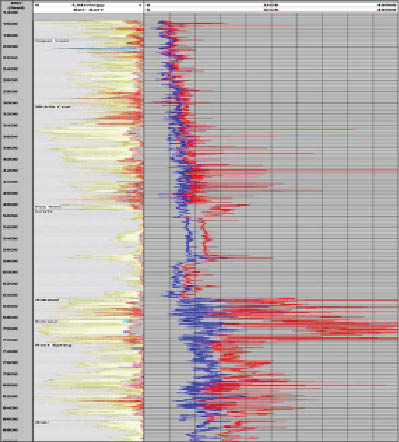The image size is (399, 442).
Task: Select the red and blue curves track header
Action: (271, 7)
